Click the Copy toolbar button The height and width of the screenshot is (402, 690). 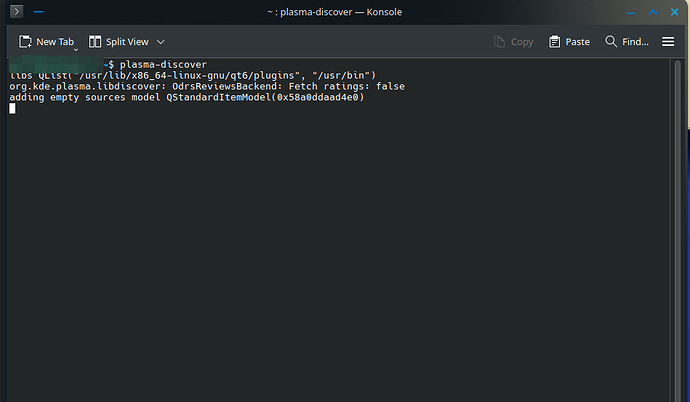tap(514, 42)
